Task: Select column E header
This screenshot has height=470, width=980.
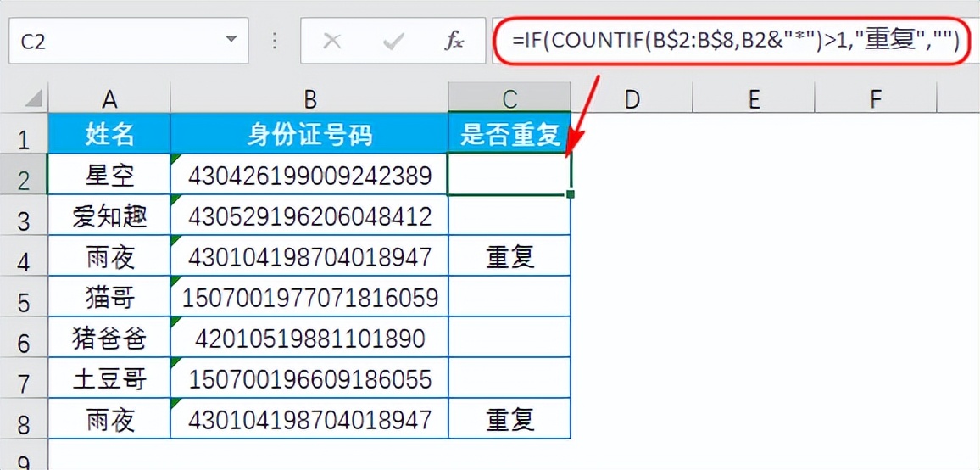Action: (x=754, y=98)
